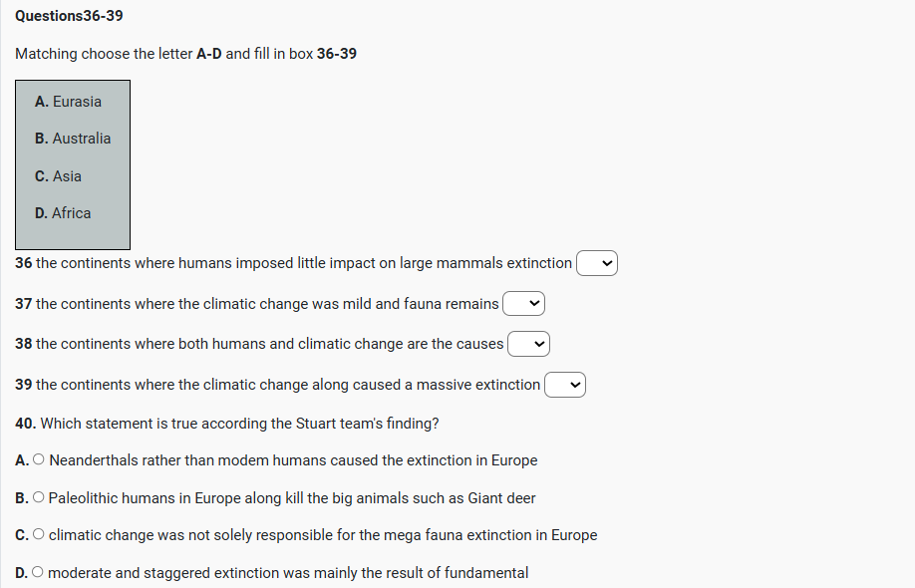Expand the dropdown beside question 39
The height and width of the screenshot is (588, 915).
click(x=565, y=385)
